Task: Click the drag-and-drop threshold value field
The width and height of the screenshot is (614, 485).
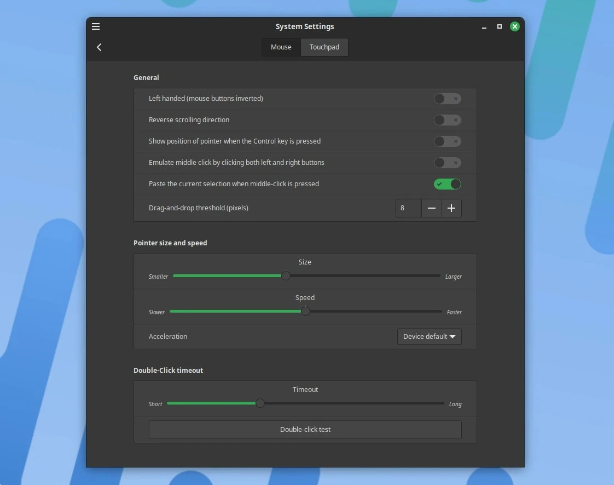Action: click(408, 208)
